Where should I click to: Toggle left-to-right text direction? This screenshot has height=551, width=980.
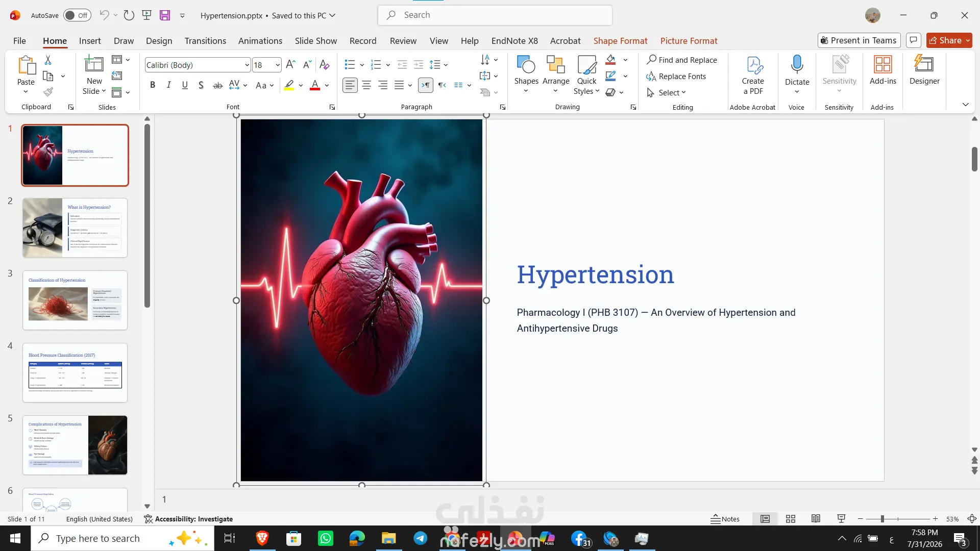(x=426, y=85)
